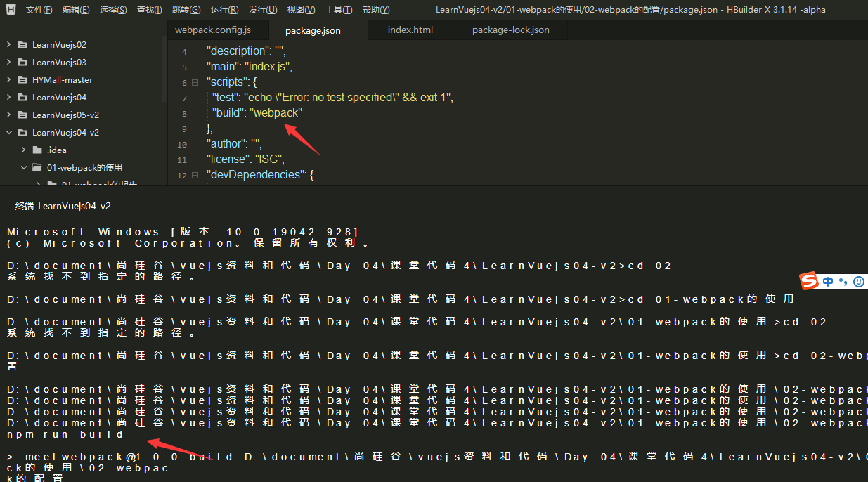This screenshot has height=482, width=868.
Task: Toggle the Sogou punctuation mode icon
Action: point(843,282)
